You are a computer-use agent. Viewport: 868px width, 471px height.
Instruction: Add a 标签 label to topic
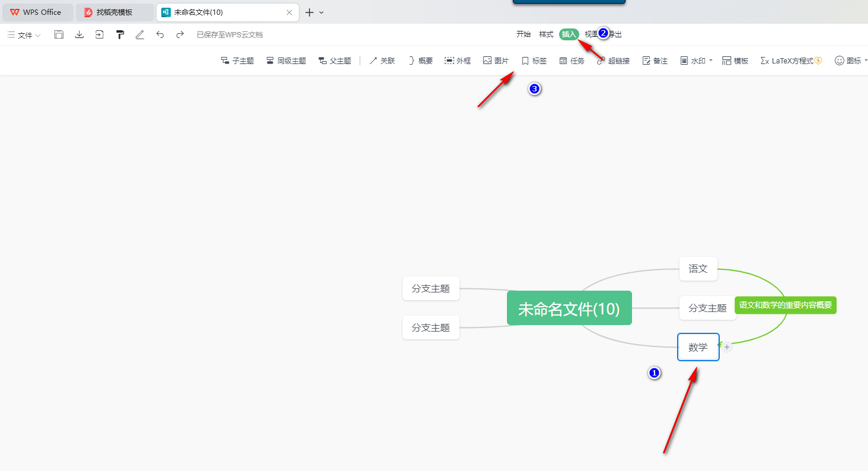pos(534,61)
